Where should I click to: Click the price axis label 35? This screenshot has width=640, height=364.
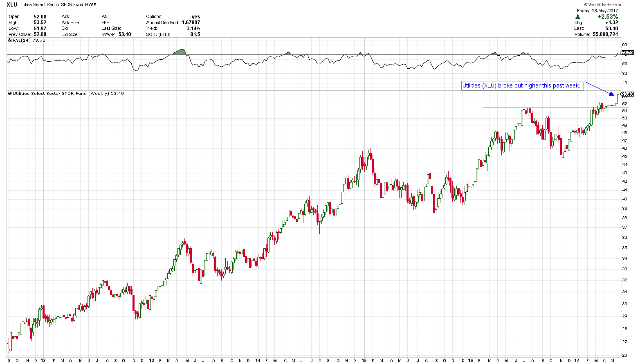click(x=624, y=248)
